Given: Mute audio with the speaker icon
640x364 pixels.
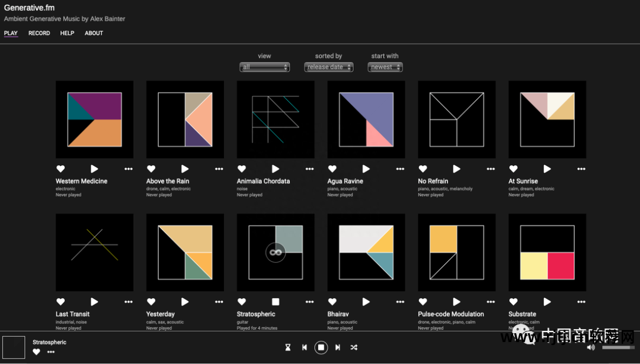Looking at the screenshot, I should coord(591,347).
